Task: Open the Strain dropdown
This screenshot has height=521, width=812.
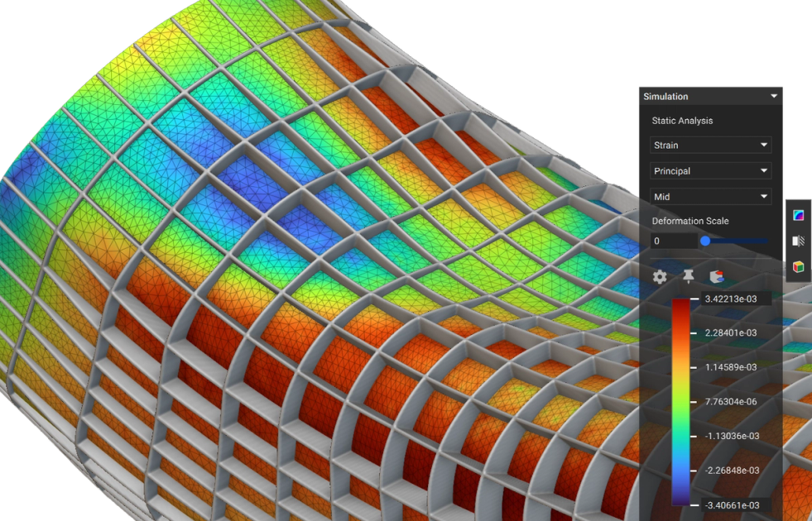Action: (710, 145)
